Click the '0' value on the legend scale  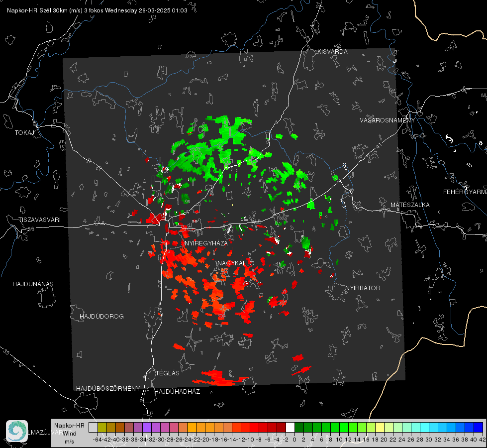(294, 440)
